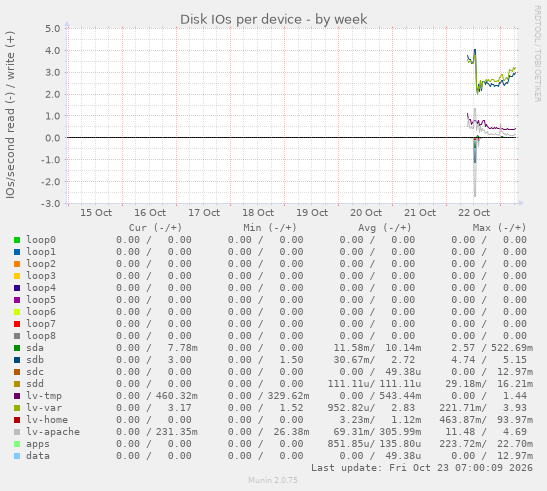The width and height of the screenshot is (547, 491).
Task: Click the 5.0 y-axis tick label
Action: pos(52,29)
